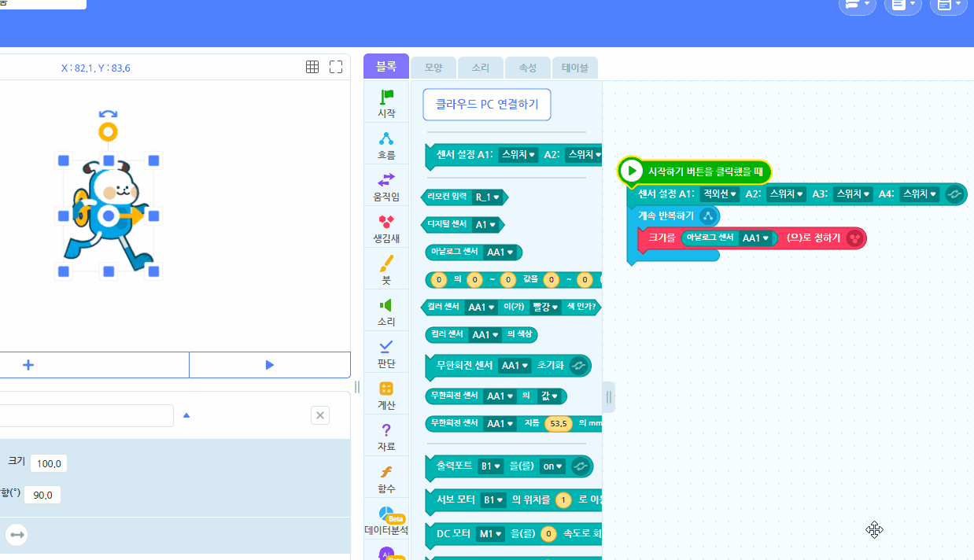
Task: Click the X : 82,1, Y : 83,6 coordinates text
Action: click(x=95, y=68)
